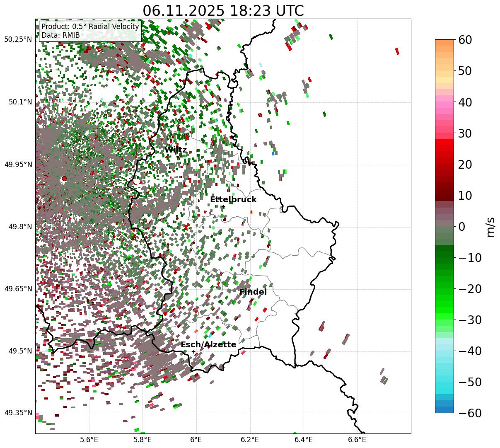The height and width of the screenshot is (448, 500).
Task: Click the 6.2°E longitude tick label
Action: tap(250, 440)
